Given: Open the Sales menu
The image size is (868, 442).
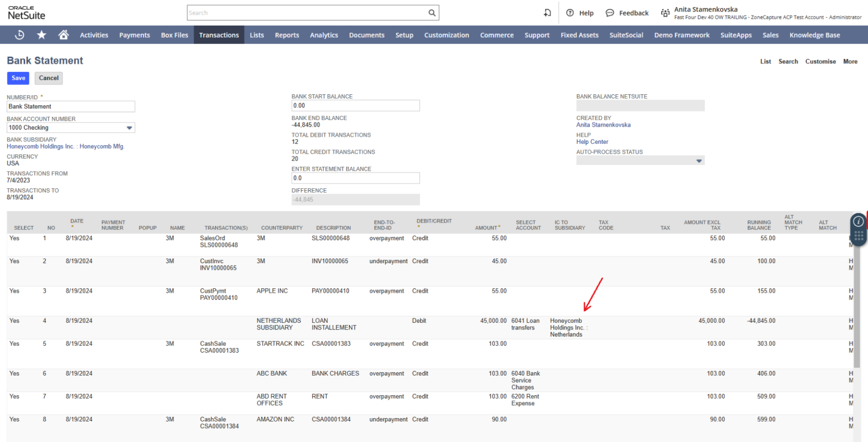Looking at the screenshot, I should (771, 35).
